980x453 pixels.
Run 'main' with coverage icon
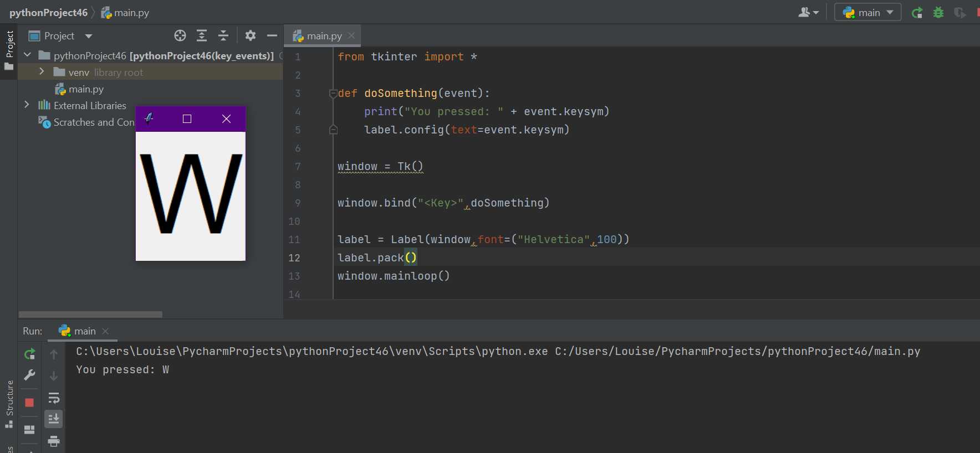coord(959,12)
